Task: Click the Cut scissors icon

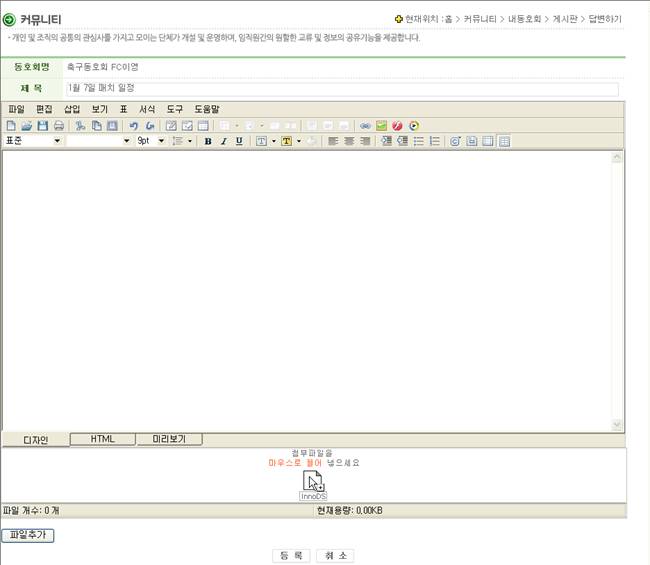Action: click(81, 126)
